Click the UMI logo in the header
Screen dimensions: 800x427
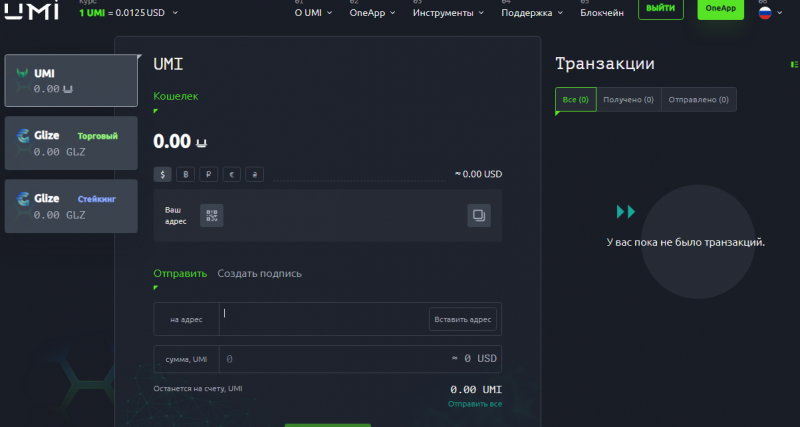point(32,11)
